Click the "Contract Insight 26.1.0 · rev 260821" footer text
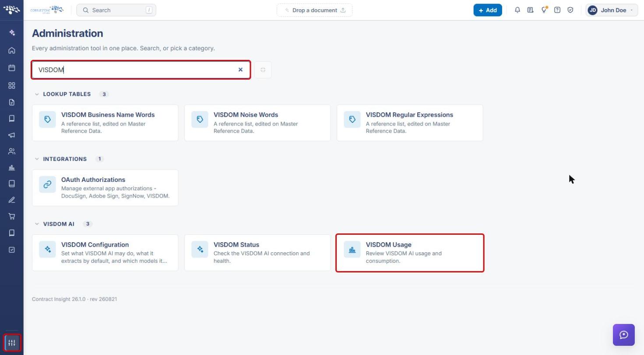 [74, 299]
